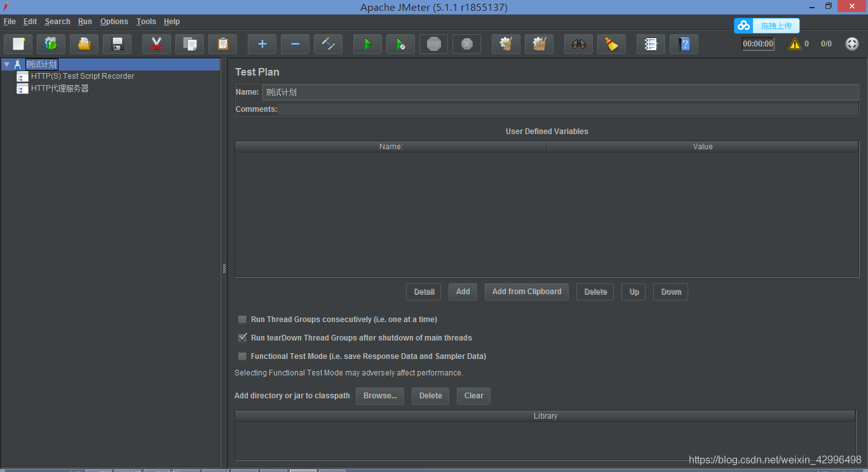Open the Function Helper dialog icon
The image size is (868, 472).
point(651,44)
